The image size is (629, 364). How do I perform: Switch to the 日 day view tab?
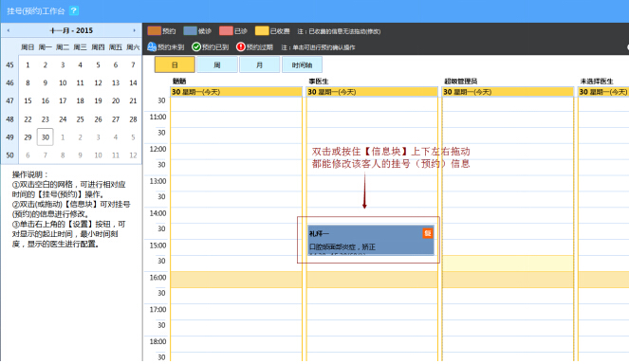pos(175,64)
